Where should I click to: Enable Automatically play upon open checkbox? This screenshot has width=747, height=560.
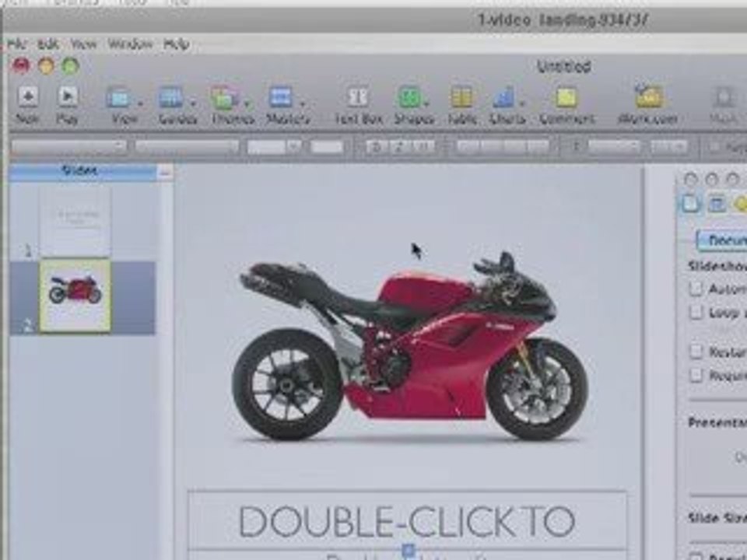[x=696, y=289]
